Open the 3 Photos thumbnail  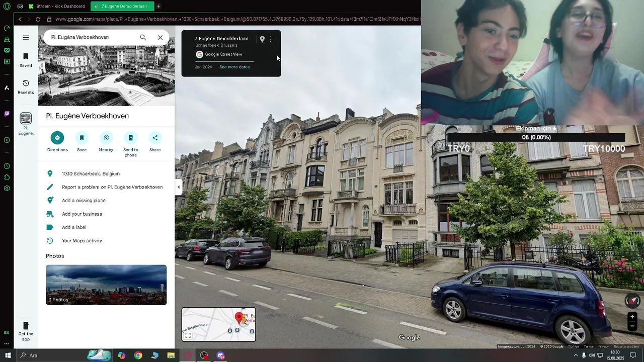(x=106, y=285)
